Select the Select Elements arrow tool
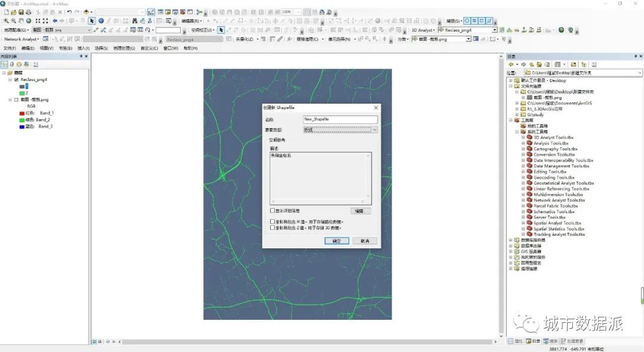The image size is (644, 352). 92,20
